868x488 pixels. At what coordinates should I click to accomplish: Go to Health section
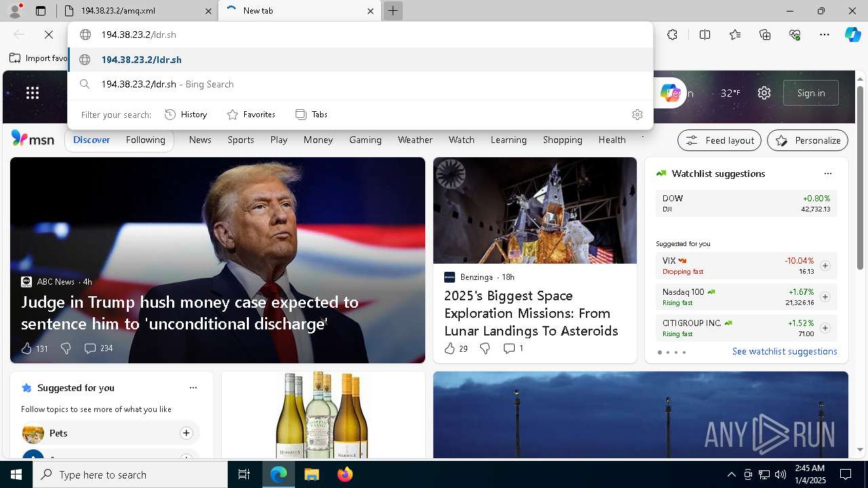pos(612,140)
